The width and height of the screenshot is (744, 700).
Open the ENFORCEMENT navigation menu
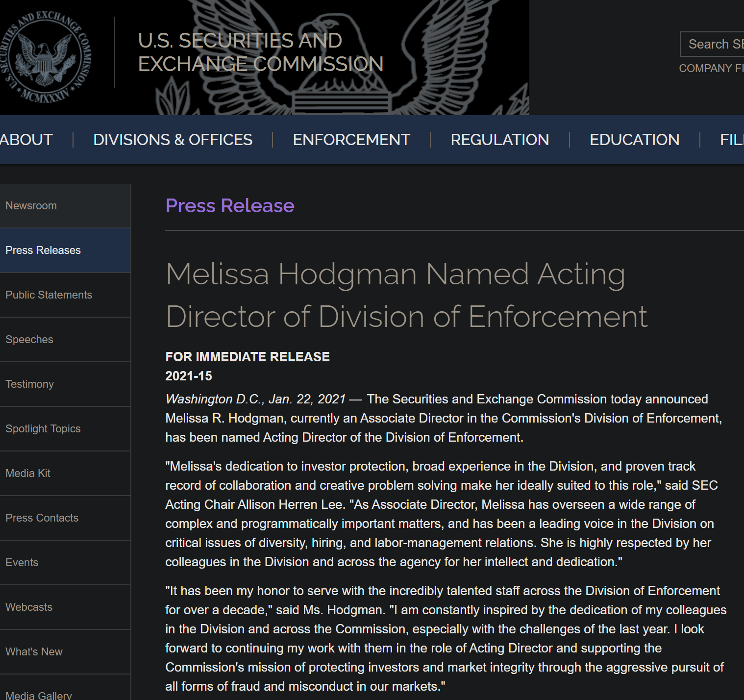click(351, 140)
